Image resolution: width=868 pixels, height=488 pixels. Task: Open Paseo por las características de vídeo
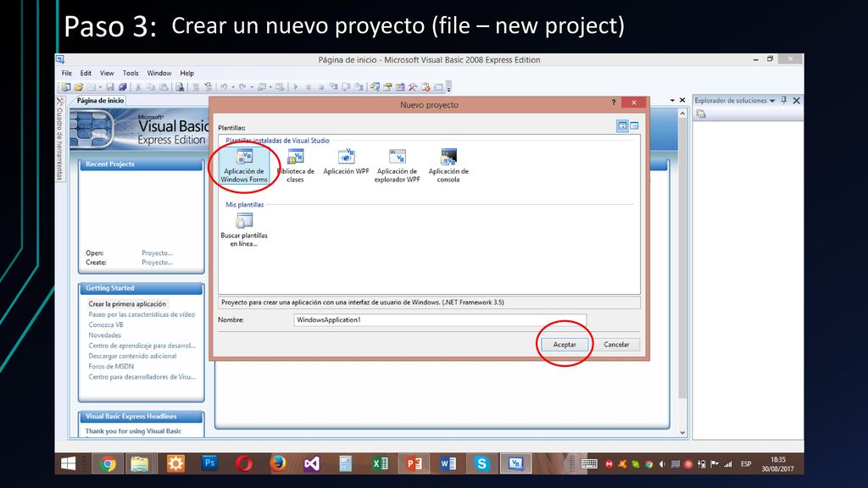pyautogui.click(x=142, y=314)
